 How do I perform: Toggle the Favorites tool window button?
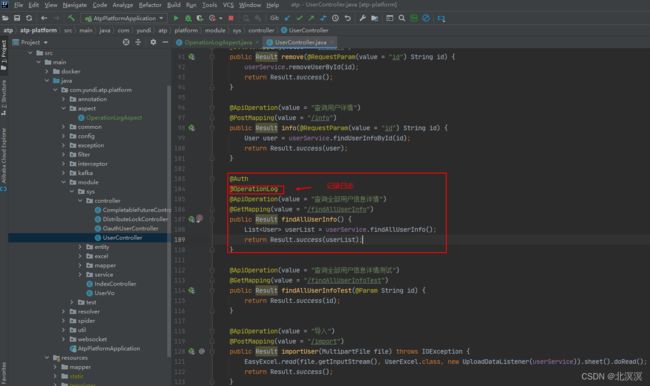pyautogui.click(x=4, y=373)
